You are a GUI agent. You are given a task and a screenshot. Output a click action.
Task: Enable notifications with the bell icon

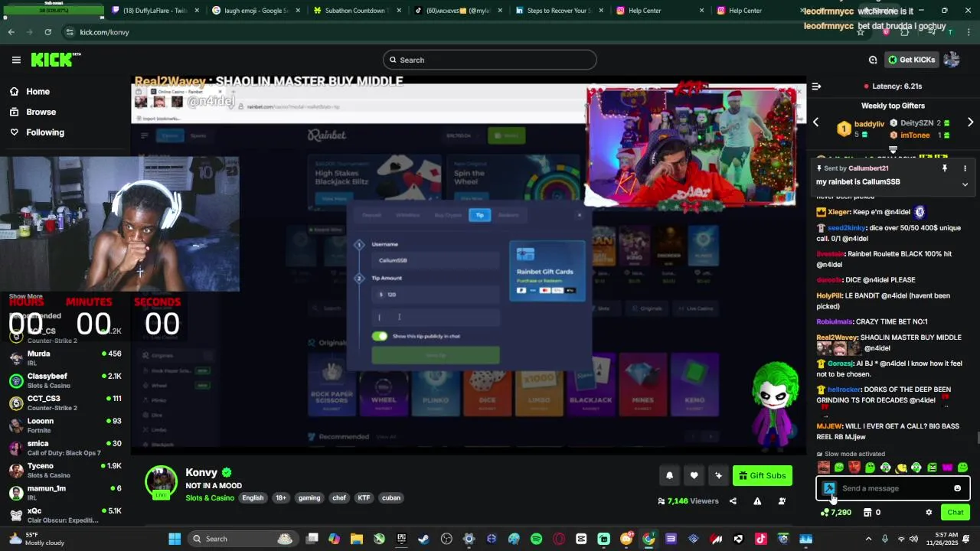click(x=669, y=475)
